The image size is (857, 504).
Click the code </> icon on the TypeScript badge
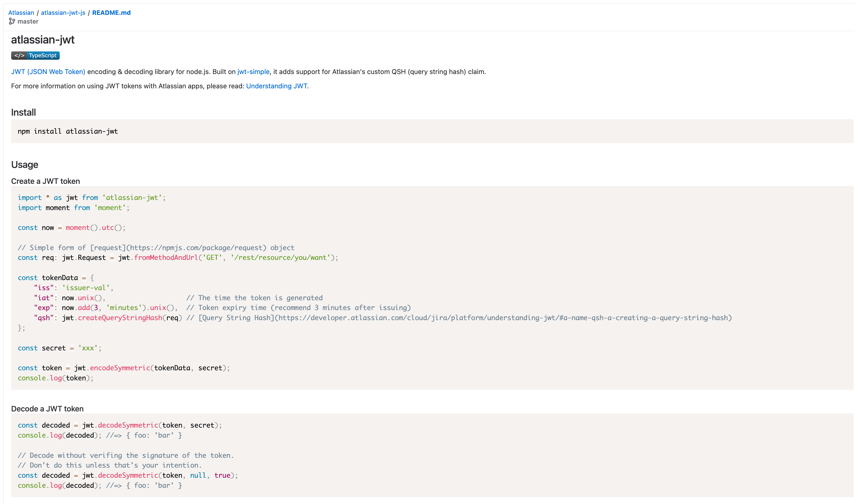pyautogui.click(x=19, y=55)
